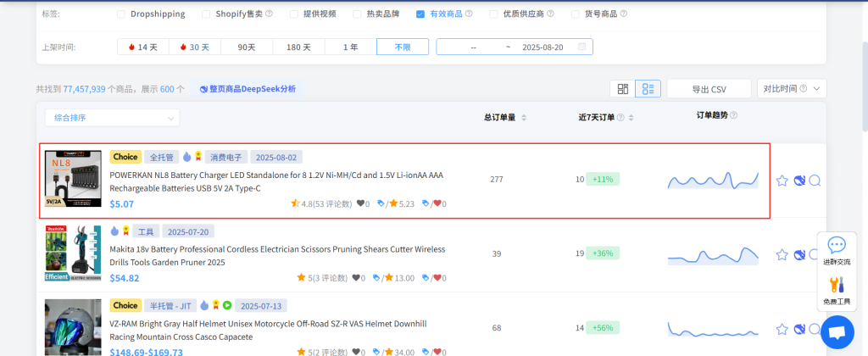This screenshot has width=868, height=356.
Task: Open the blue live chat bubble
Action: 837,331
